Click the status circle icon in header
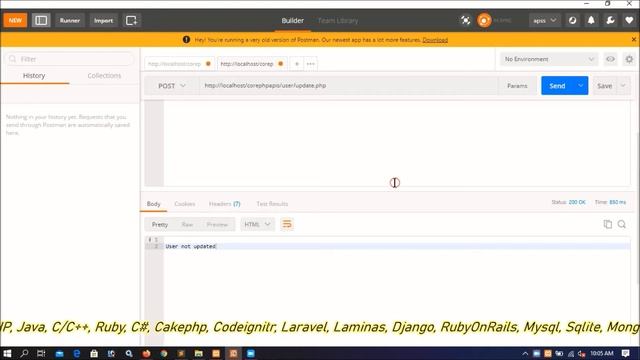 point(572,20)
